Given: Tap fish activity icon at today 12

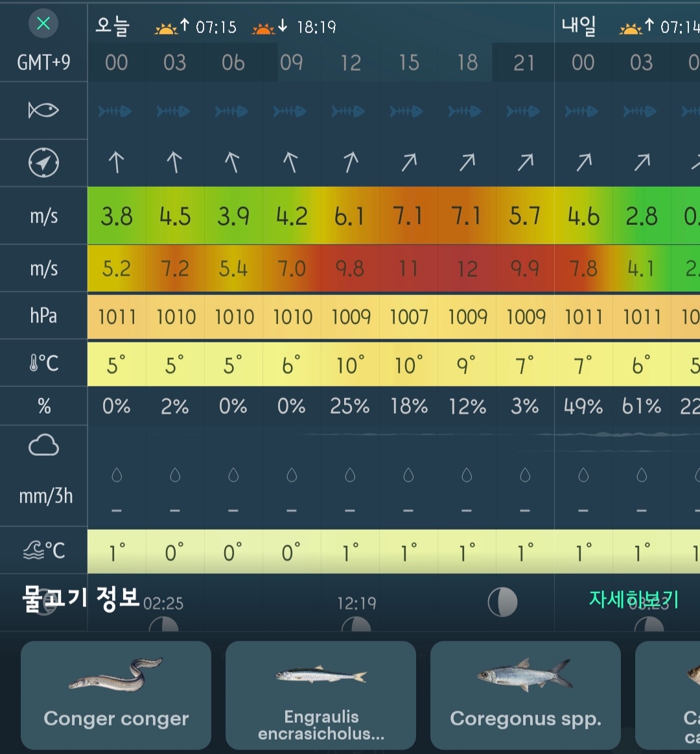Looking at the screenshot, I should pos(348,112).
